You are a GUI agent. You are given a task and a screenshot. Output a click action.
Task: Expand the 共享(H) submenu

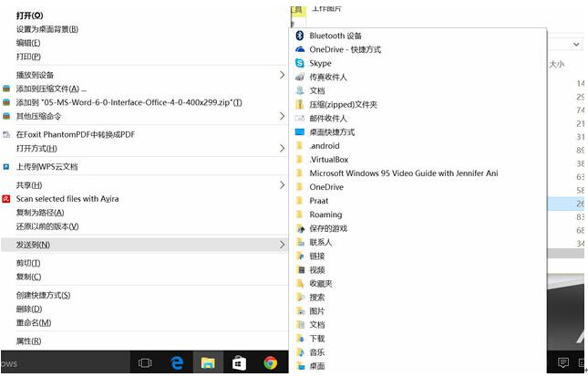pos(282,185)
